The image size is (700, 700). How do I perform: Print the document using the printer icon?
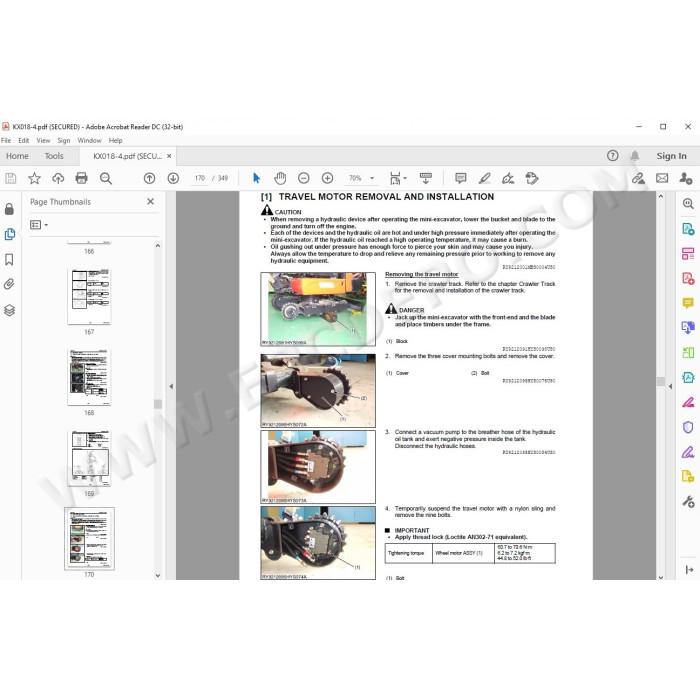click(x=81, y=179)
